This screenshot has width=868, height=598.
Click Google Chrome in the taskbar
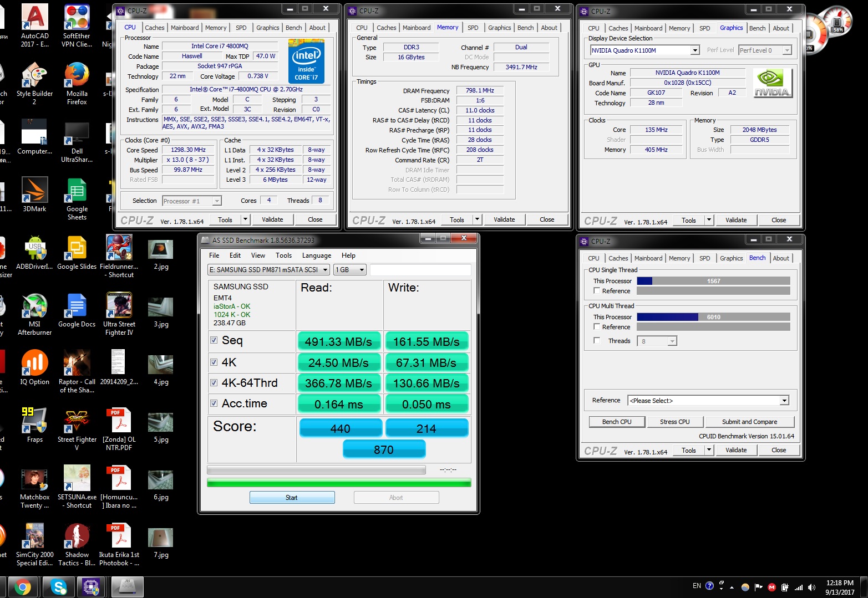[x=23, y=587]
